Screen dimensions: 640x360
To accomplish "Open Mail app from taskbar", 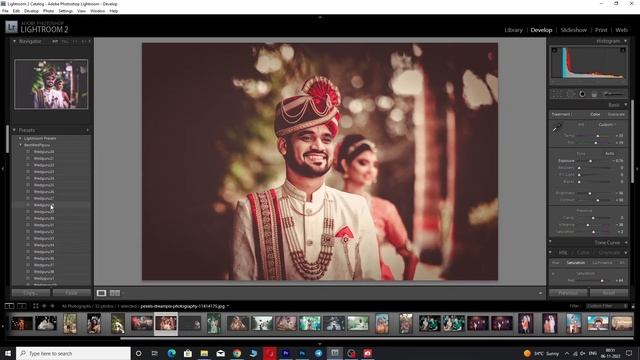I will [220, 353].
